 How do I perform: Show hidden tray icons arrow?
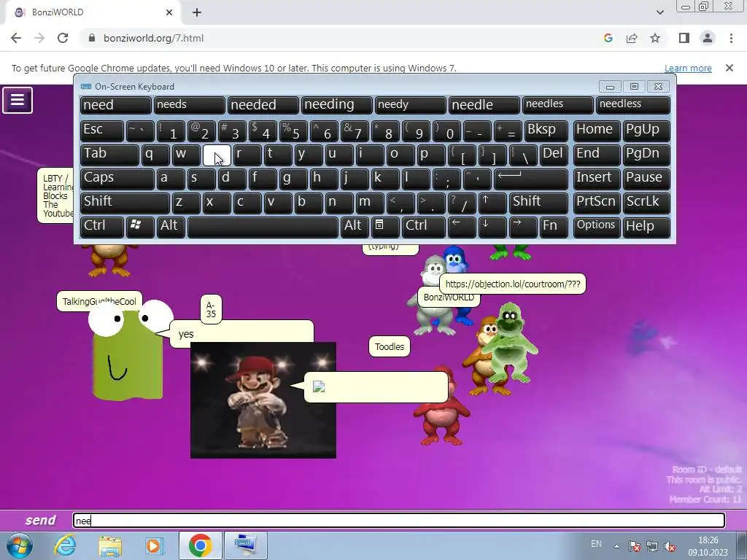click(616, 546)
